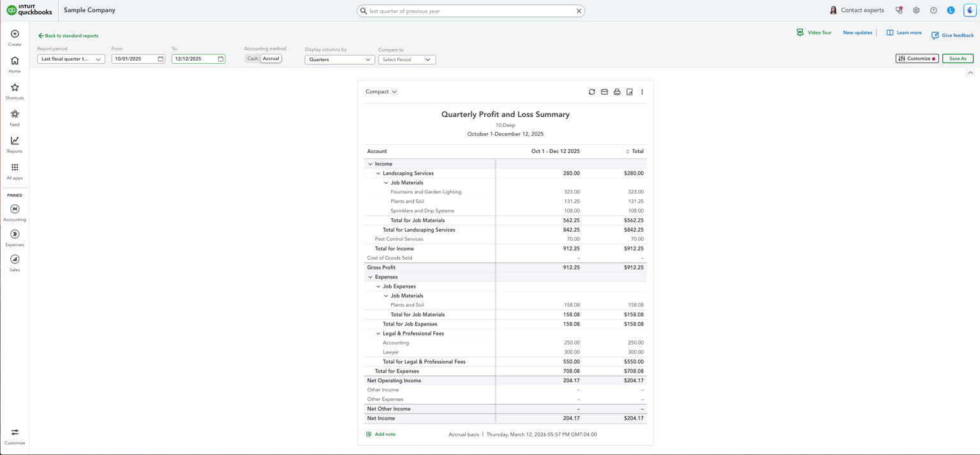Open the report more options menu
980x455 pixels.
642,92
